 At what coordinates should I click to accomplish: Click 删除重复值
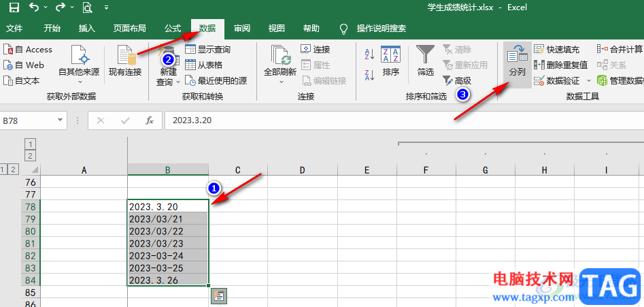[x=560, y=65]
